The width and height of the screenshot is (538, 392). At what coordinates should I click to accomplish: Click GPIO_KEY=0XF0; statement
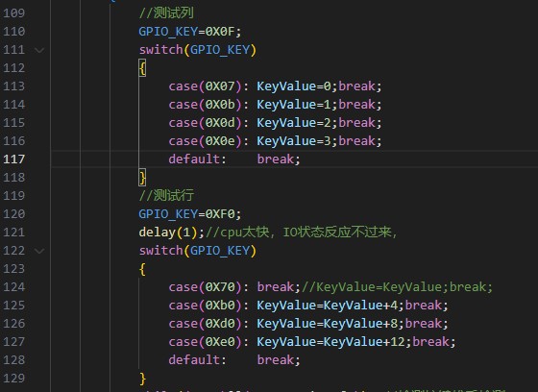pos(190,214)
